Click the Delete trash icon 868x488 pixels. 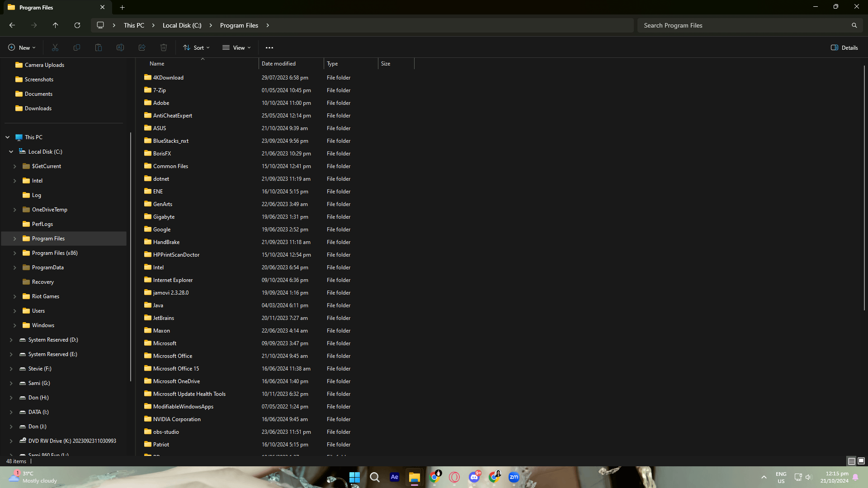(164, 47)
